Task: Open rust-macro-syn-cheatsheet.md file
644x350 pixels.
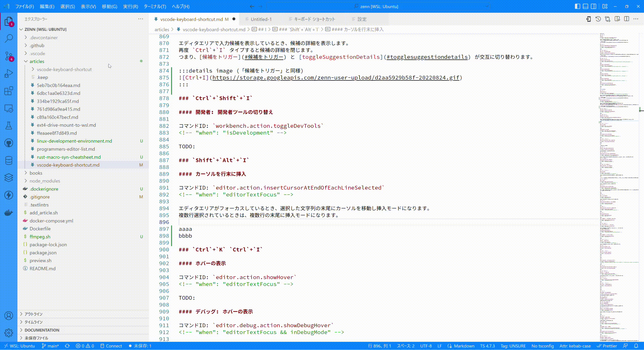Action: coord(69,157)
